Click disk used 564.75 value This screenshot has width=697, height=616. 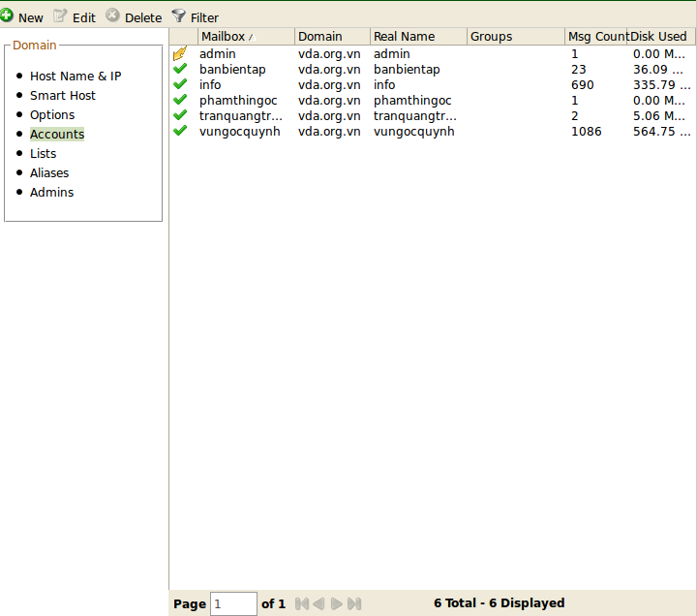click(662, 132)
